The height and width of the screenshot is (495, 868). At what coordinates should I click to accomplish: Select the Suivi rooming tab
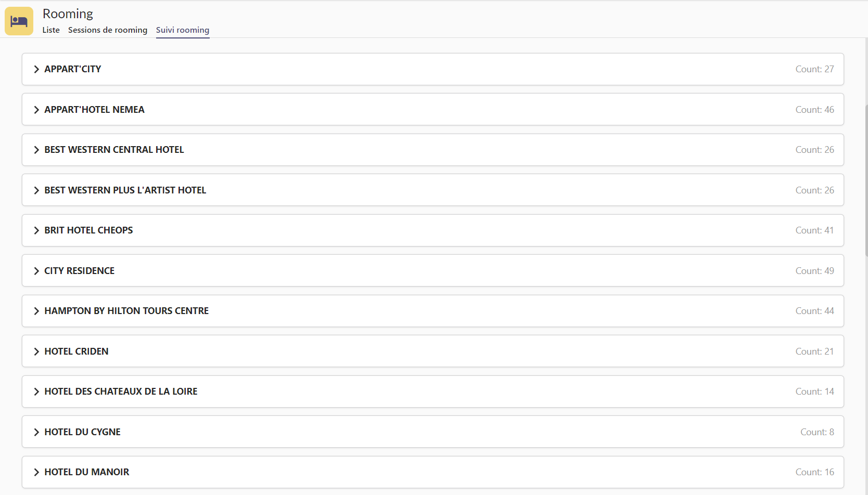click(183, 30)
